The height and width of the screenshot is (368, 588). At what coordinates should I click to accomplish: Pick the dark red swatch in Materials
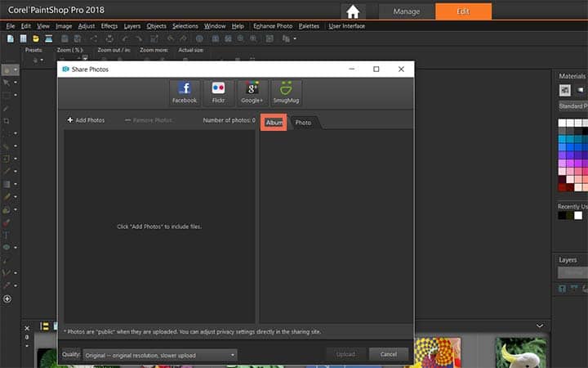pyautogui.click(x=562, y=187)
